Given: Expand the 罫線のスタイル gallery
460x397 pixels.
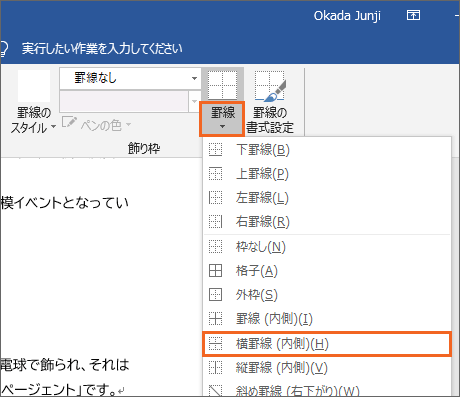Looking at the screenshot, I should pos(53,127).
